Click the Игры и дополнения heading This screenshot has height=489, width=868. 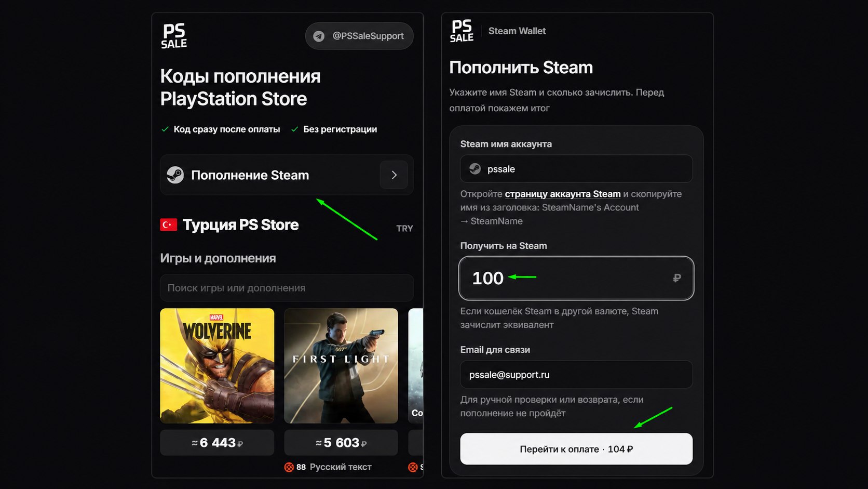(x=218, y=258)
